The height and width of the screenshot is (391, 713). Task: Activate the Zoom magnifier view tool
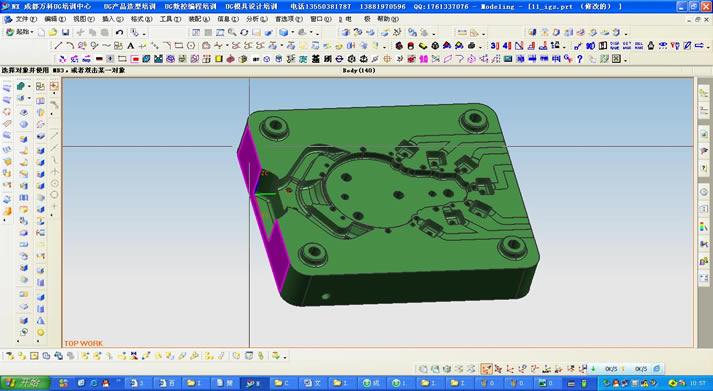tap(232, 32)
